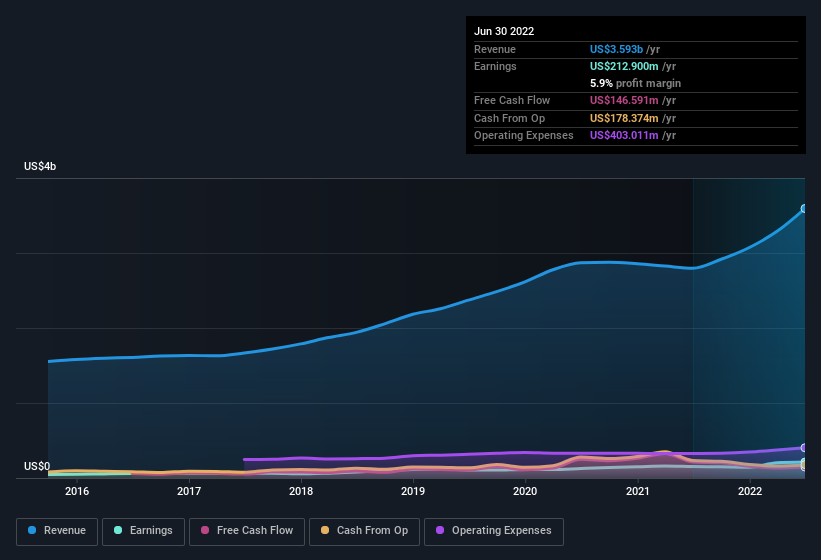The image size is (821, 560).
Task: Click the Earnings tooltip row label
Action: (495, 66)
